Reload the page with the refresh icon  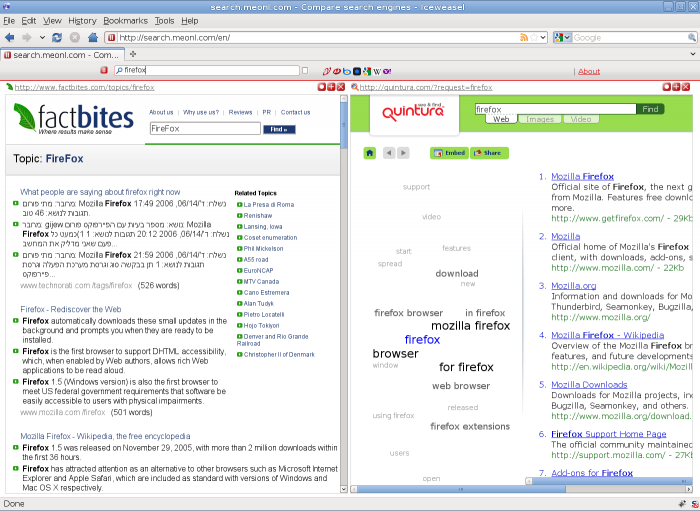click(x=57, y=37)
